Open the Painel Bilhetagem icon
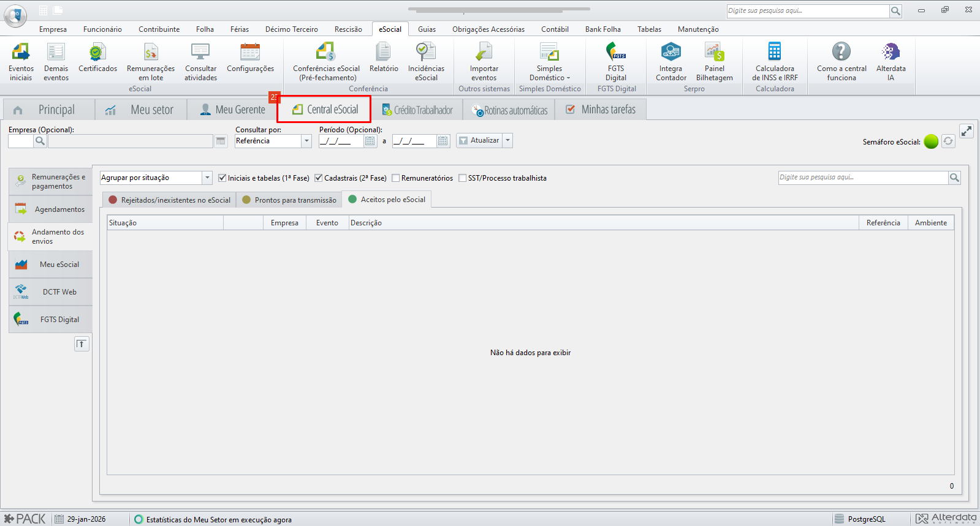Image resolution: width=980 pixels, height=526 pixels. click(714, 61)
